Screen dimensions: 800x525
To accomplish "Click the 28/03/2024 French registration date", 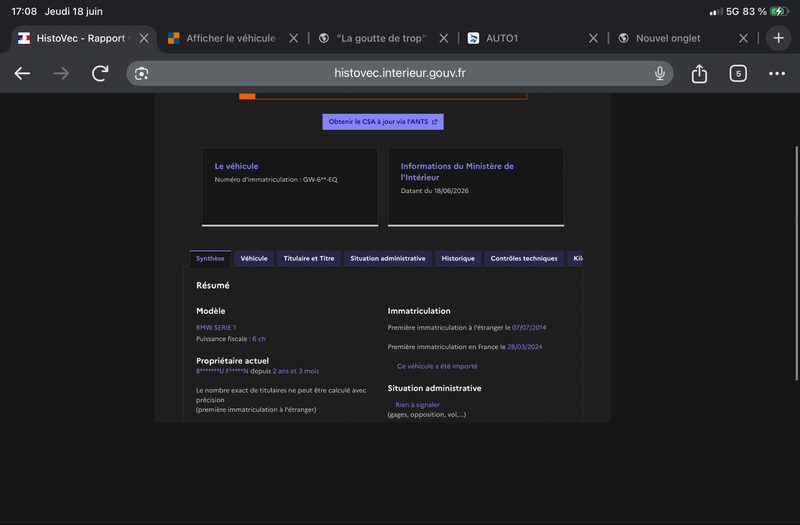I will [x=524, y=347].
